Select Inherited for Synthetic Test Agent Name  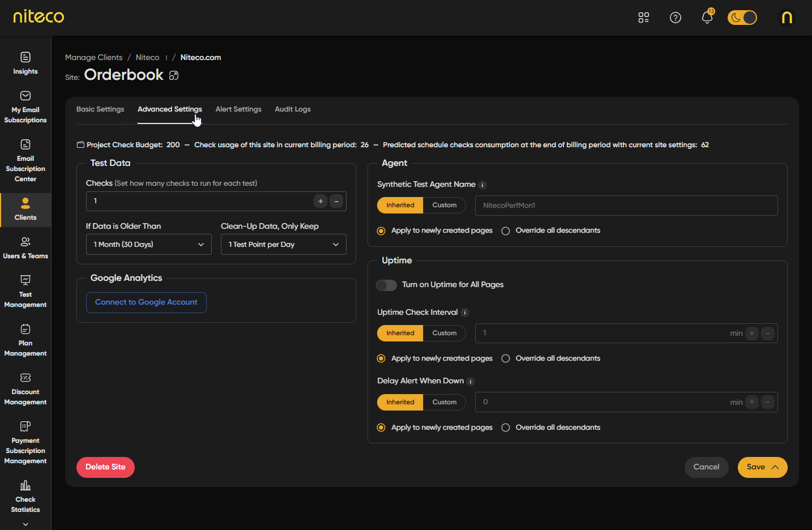point(400,206)
